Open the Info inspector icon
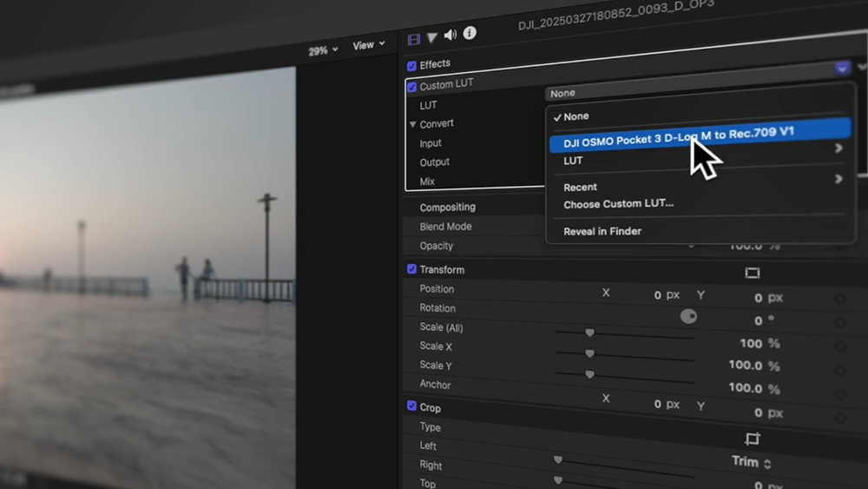The width and height of the screenshot is (868, 489). (470, 33)
